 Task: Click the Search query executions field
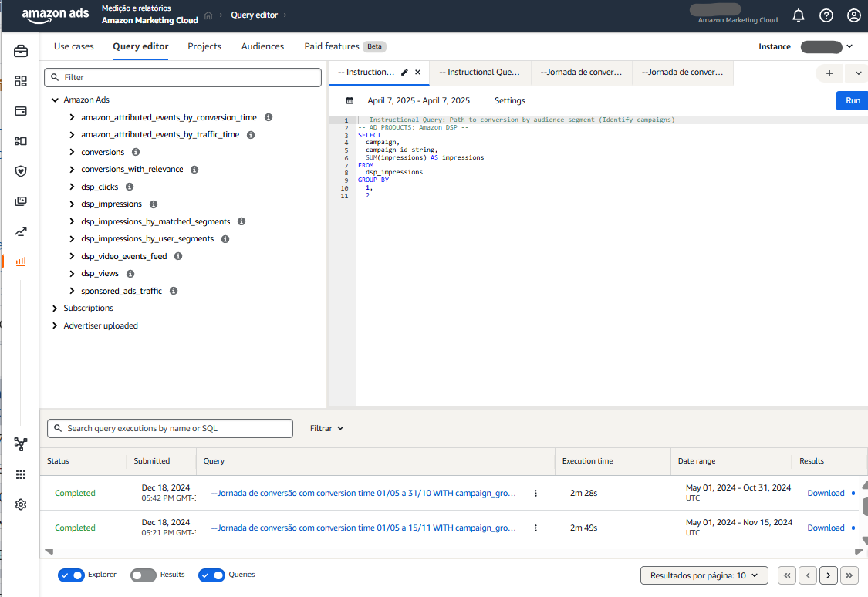[170, 428]
